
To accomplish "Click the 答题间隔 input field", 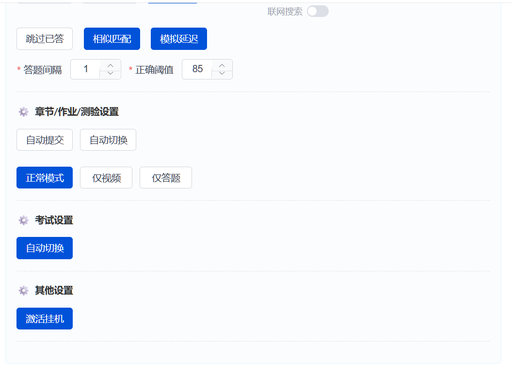I will 86,69.
